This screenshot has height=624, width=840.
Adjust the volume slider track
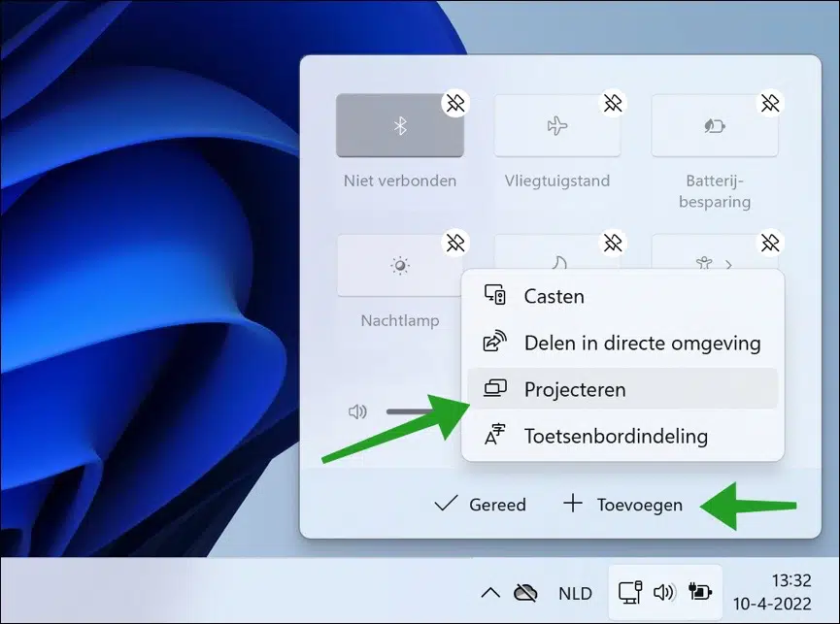point(423,411)
